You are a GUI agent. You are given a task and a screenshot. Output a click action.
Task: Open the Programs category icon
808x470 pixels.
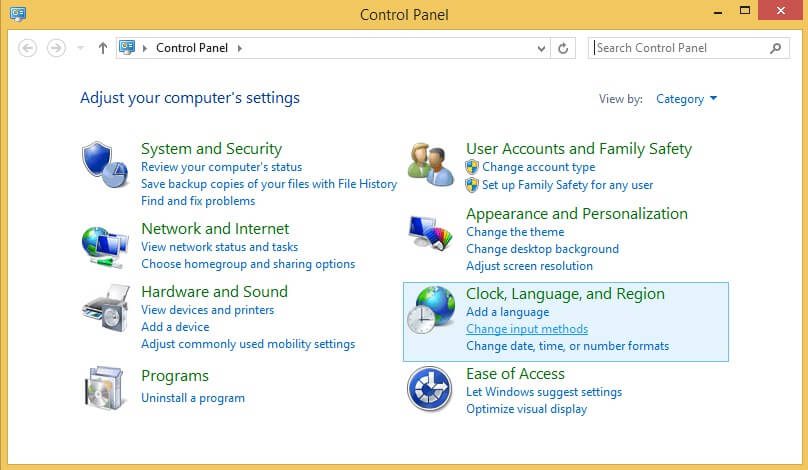point(104,386)
